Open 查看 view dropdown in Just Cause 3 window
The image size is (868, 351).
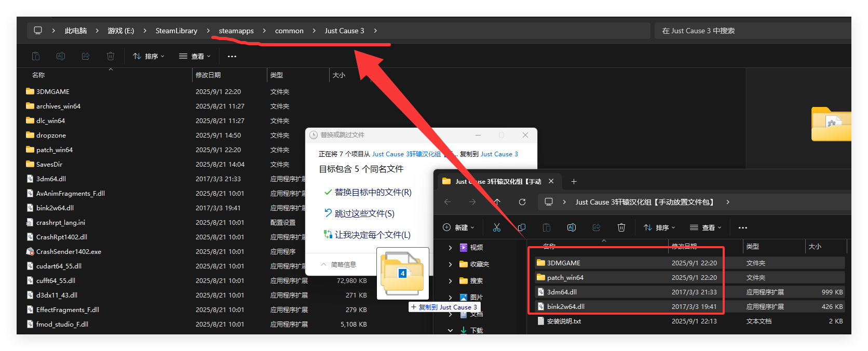(195, 56)
